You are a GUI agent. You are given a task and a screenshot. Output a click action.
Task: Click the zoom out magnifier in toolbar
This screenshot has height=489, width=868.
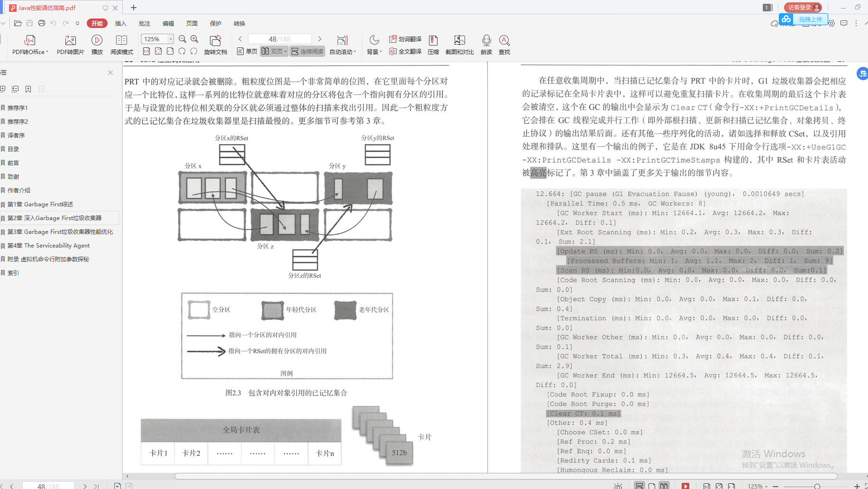tap(183, 39)
